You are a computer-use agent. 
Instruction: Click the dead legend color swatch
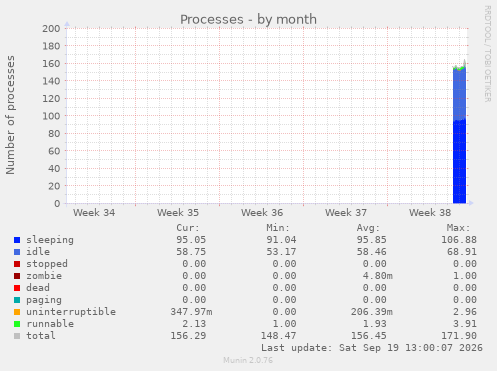coord(17,288)
